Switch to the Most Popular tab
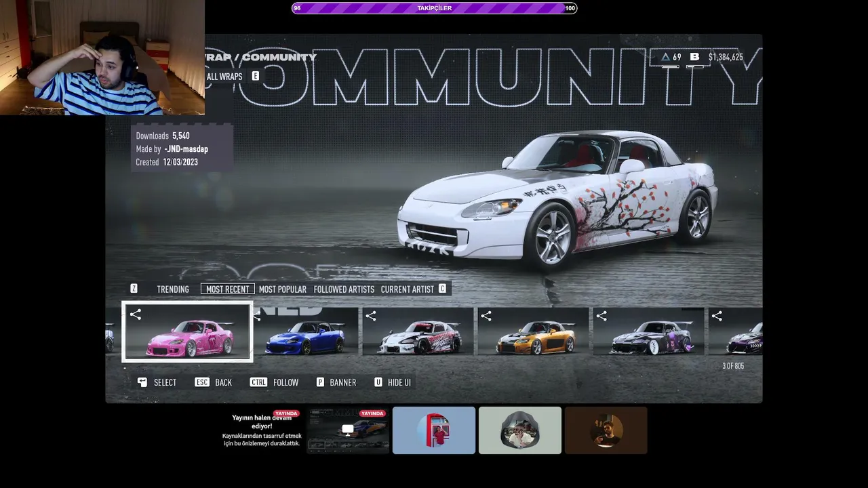This screenshot has height=488, width=868. (x=283, y=289)
